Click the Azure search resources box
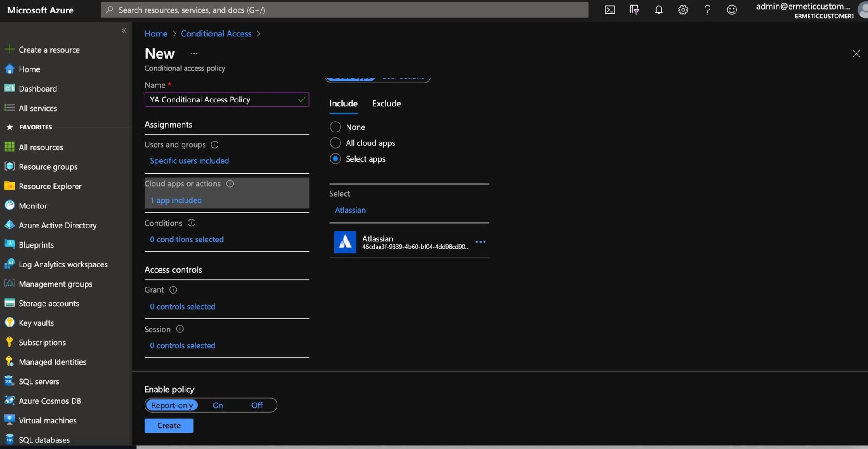 [x=344, y=10]
